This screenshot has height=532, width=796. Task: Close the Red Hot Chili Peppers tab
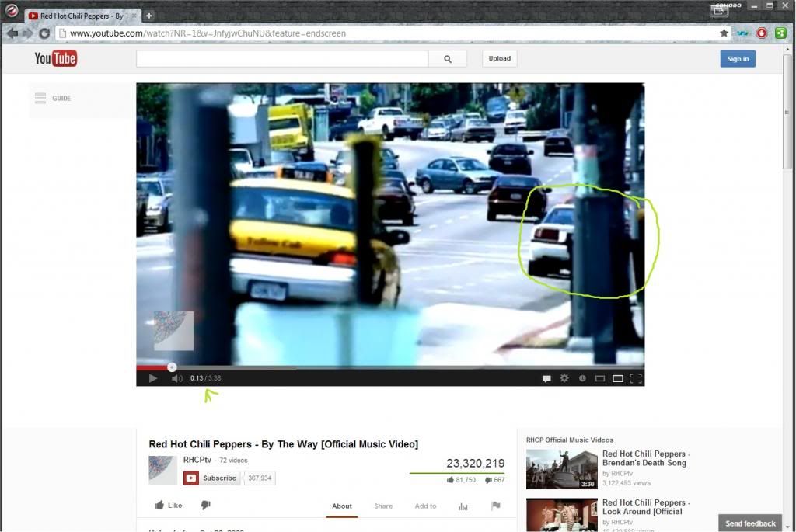(134, 16)
